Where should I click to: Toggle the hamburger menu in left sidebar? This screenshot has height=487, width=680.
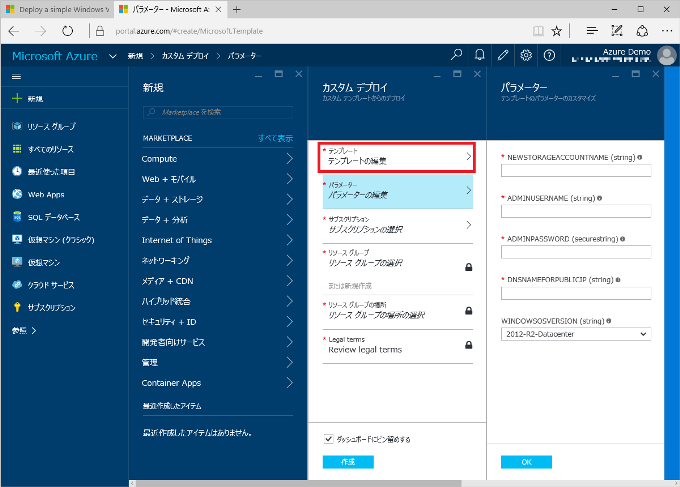(16, 77)
